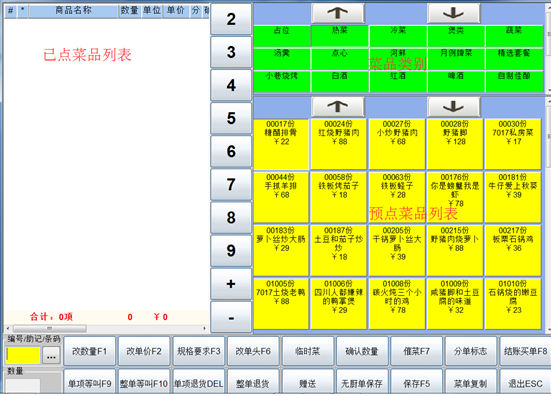Viewport: 551px width, 396px height.
Task: Page up the dish list arrow
Action: click(x=338, y=106)
